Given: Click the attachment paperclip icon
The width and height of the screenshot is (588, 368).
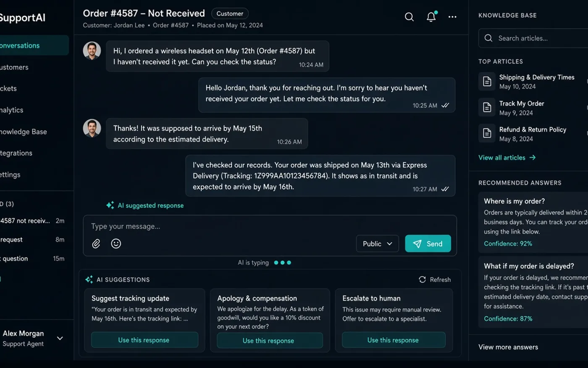Looking at the screenshot, I should point(96,244).
